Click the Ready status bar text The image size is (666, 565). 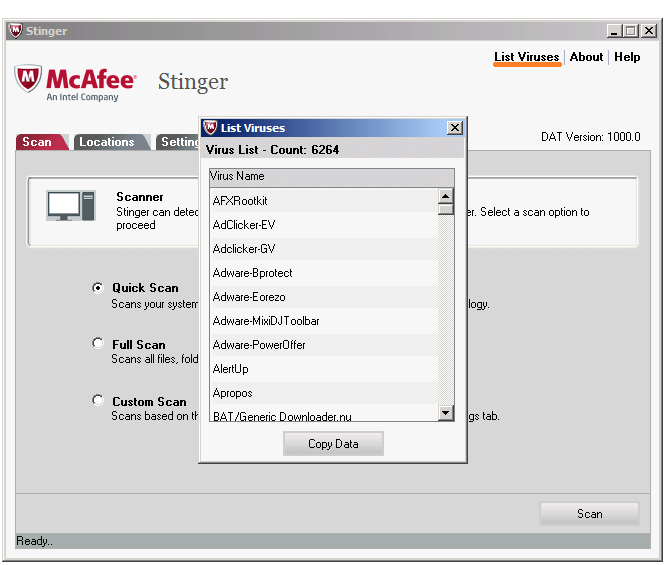[34, 541]
